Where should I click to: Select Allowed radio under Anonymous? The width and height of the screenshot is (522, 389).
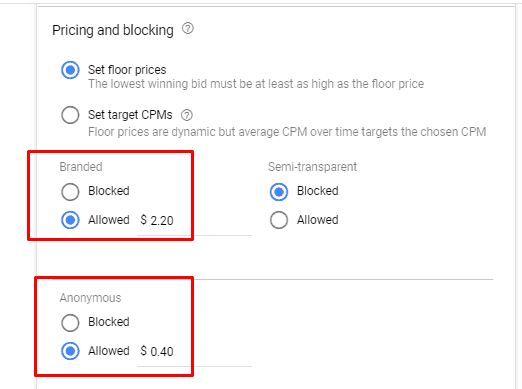(70, 351)
